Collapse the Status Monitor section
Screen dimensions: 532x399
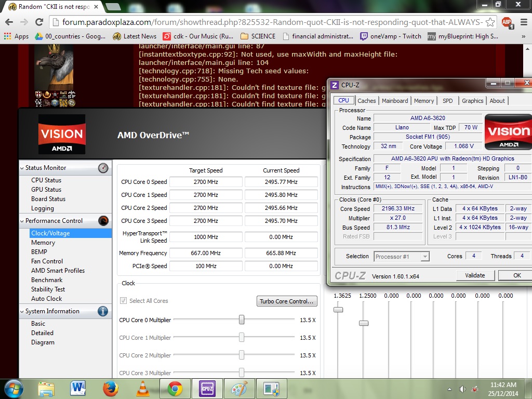[22, 168]
